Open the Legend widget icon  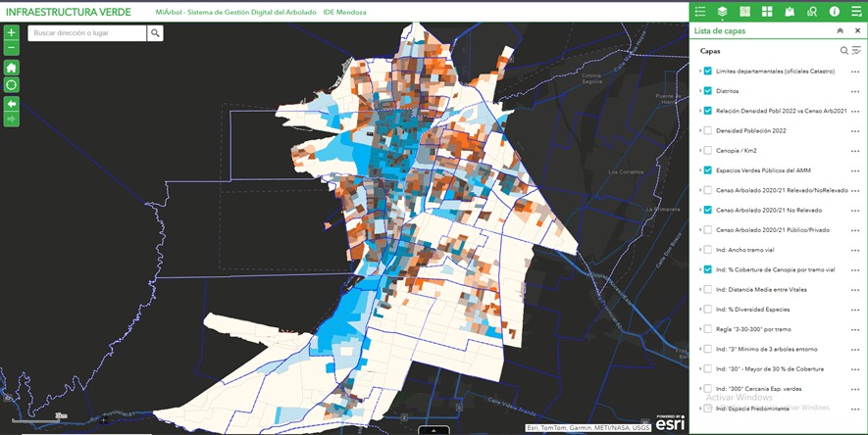(x=700, y=11)
